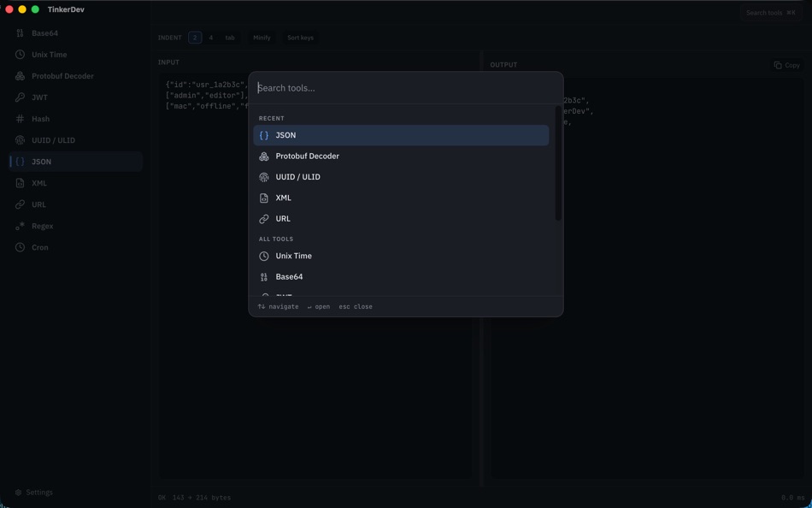Open Settings label in sidebar
This screenshot has height=508, width=812.
pos(39,493)
